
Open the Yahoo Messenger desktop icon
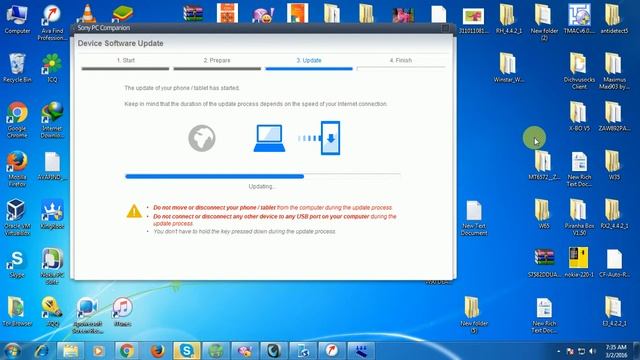(262, 15)
